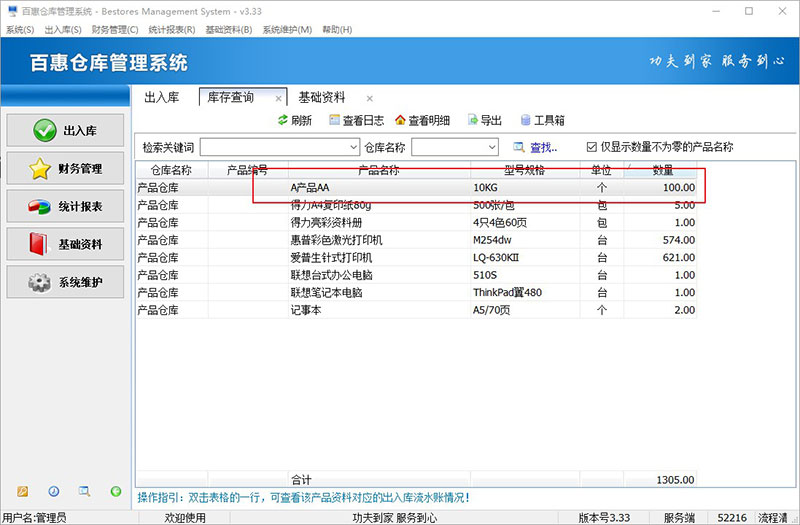Open the 仓库名称 dropdown arrow
This screenshot has width=800, height=525.
coord(492,147)
